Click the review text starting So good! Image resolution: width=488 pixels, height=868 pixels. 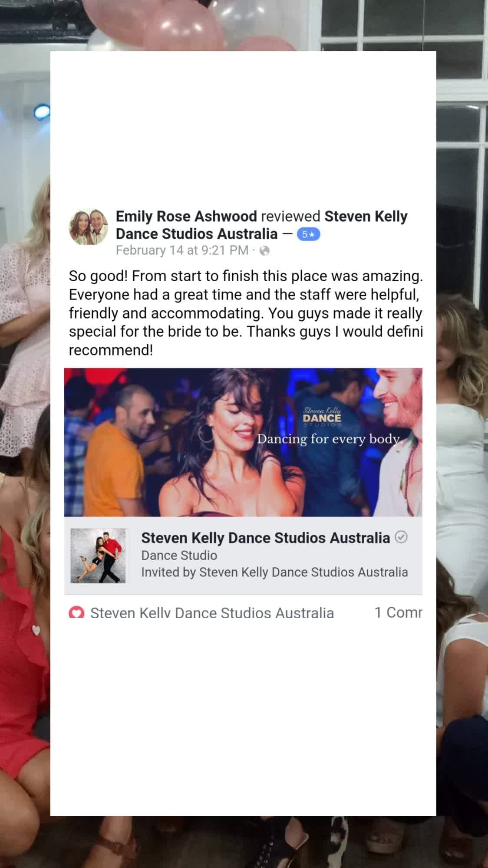pos(246,313)
